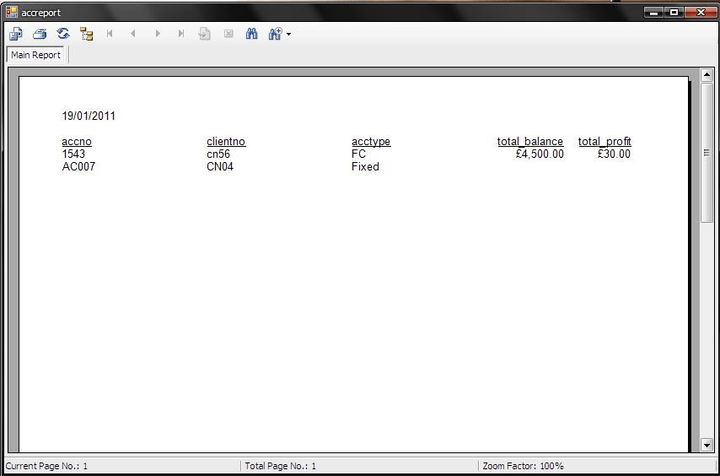Click the accreport window title icon

pyautogui.click(x=11, y=12)
